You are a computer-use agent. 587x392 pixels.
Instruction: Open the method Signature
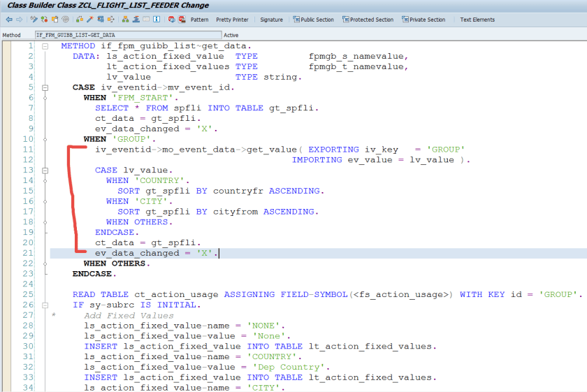pos(271,20)
